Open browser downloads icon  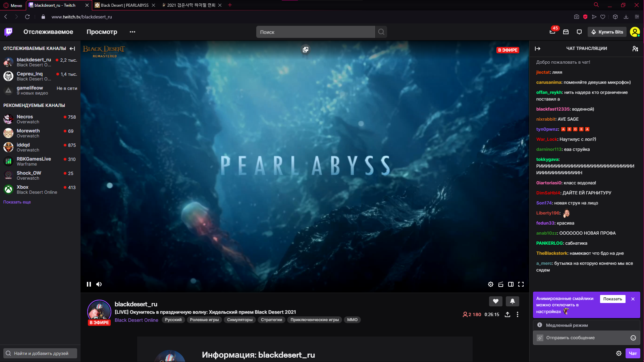coord(626,17)
